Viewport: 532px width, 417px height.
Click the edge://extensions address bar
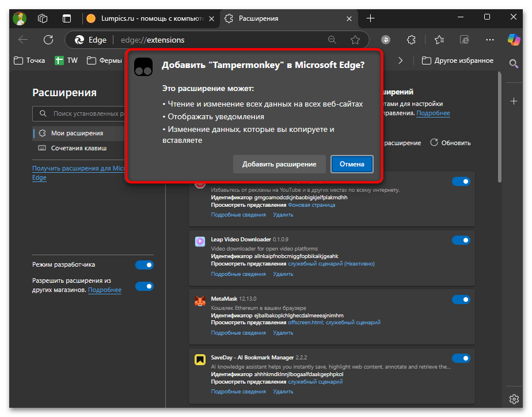(217, 40)
